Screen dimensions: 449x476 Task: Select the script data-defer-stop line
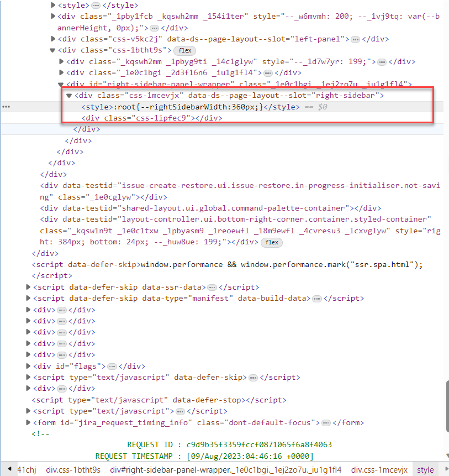click(x=159, y=400)
